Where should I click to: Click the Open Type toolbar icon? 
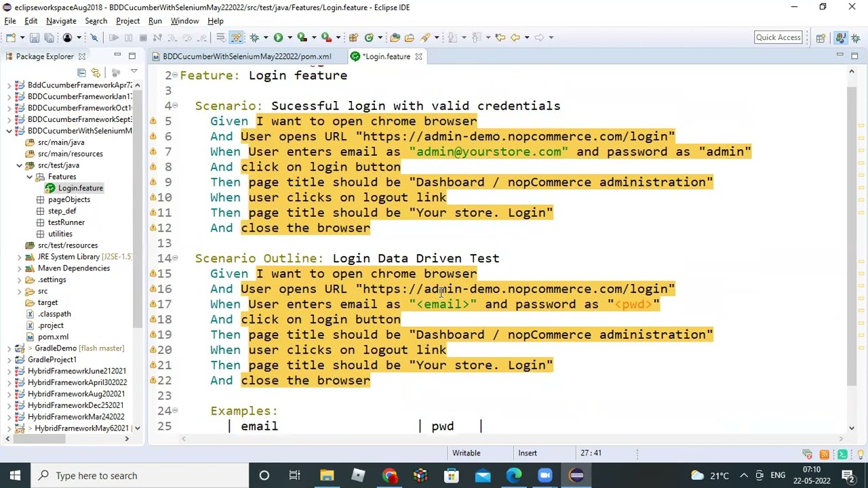(x=395, y=37)
